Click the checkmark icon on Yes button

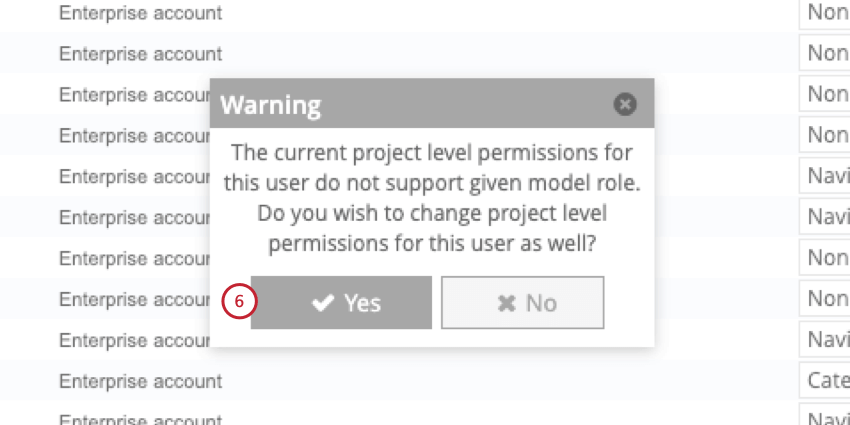[x=322, y=303]
